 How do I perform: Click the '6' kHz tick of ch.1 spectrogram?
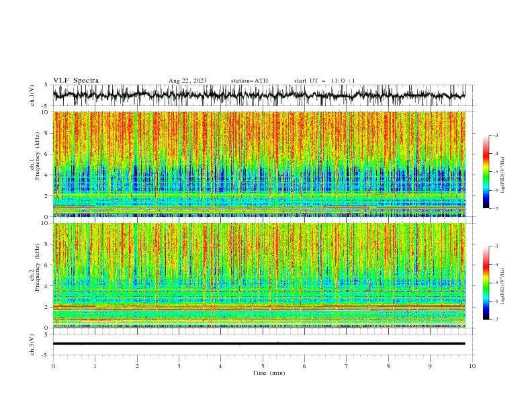click(x=47, y=154)
